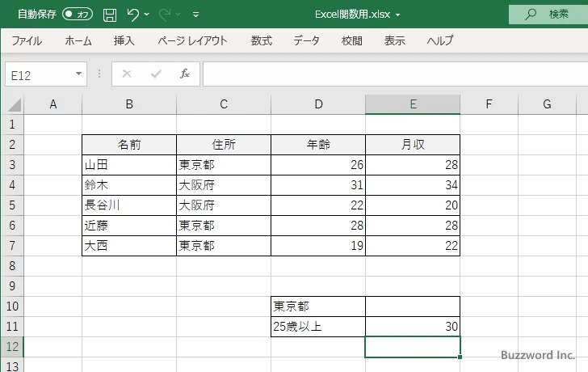Click the formula bar resize dots handle

click(x=99, y=74)
